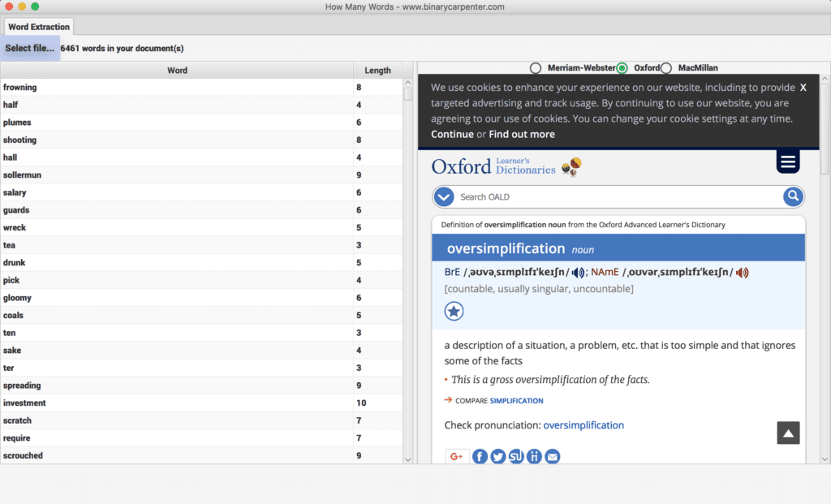The width and height of the screenshot is (831, 504).
Task: Share via Twitter icon
Action: point(497,456)
